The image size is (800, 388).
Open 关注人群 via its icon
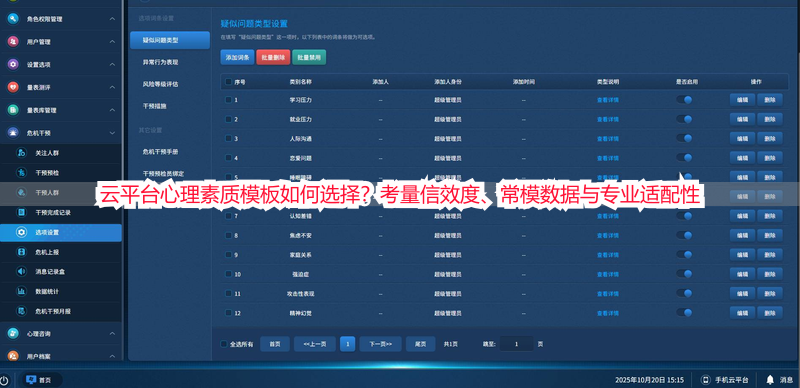(21, 153)
